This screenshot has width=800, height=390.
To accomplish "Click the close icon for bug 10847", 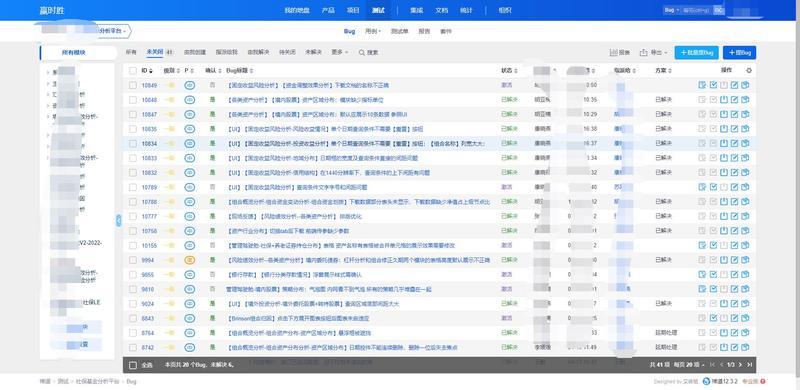I will pyautogui.click(x=724, y=114).
